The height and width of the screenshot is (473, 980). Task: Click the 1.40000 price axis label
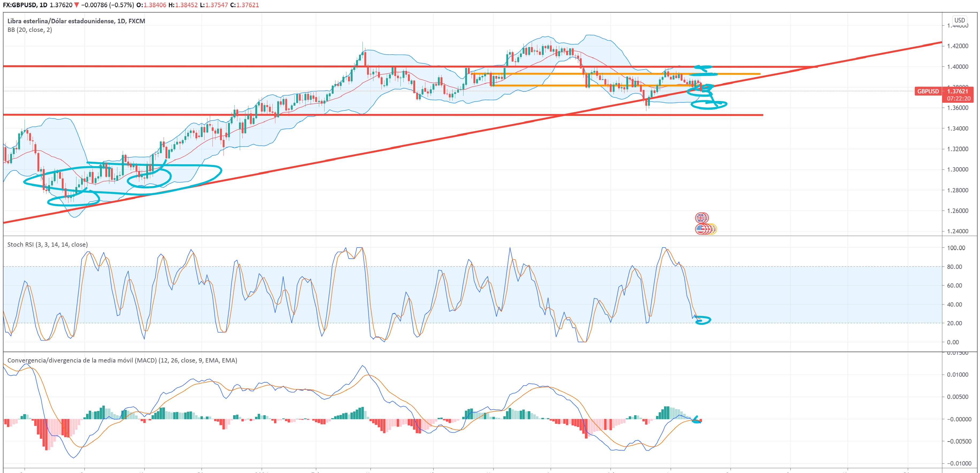click(958, 67)
